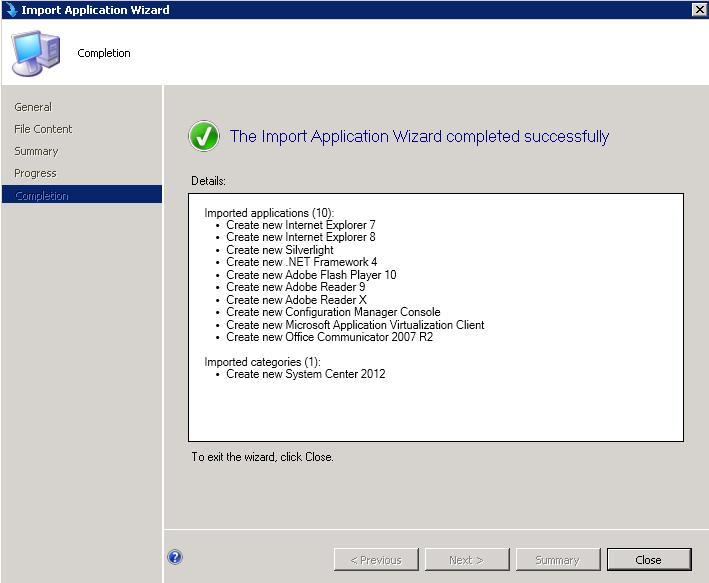Click the Summary button
Viewport: 709px width, 583px height.
pos(558,559)
